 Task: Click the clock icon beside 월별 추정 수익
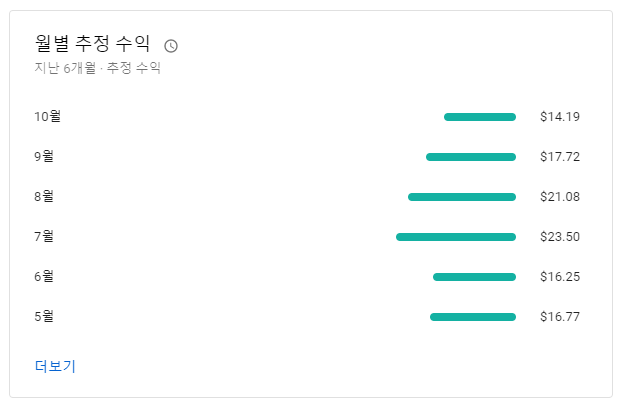(171, 46)
